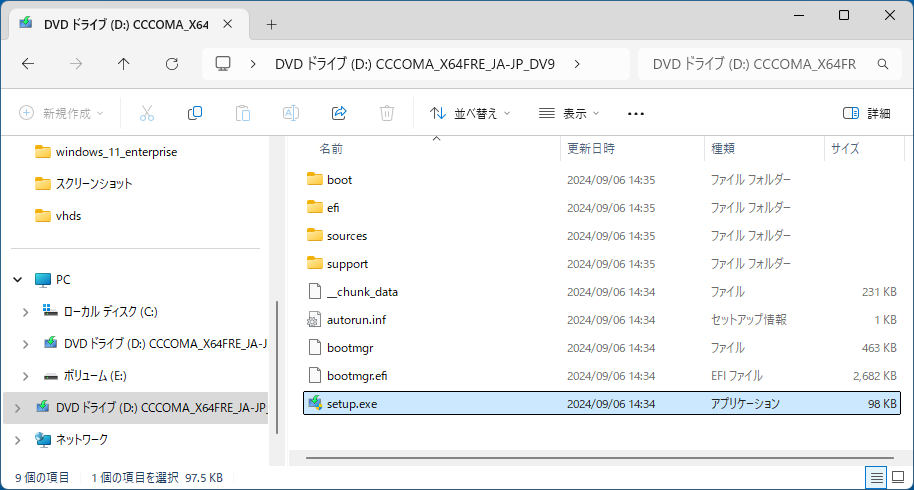Click the autorun.inf gear file icon
This screenshot has width=914, height=490.
[315, 319]
